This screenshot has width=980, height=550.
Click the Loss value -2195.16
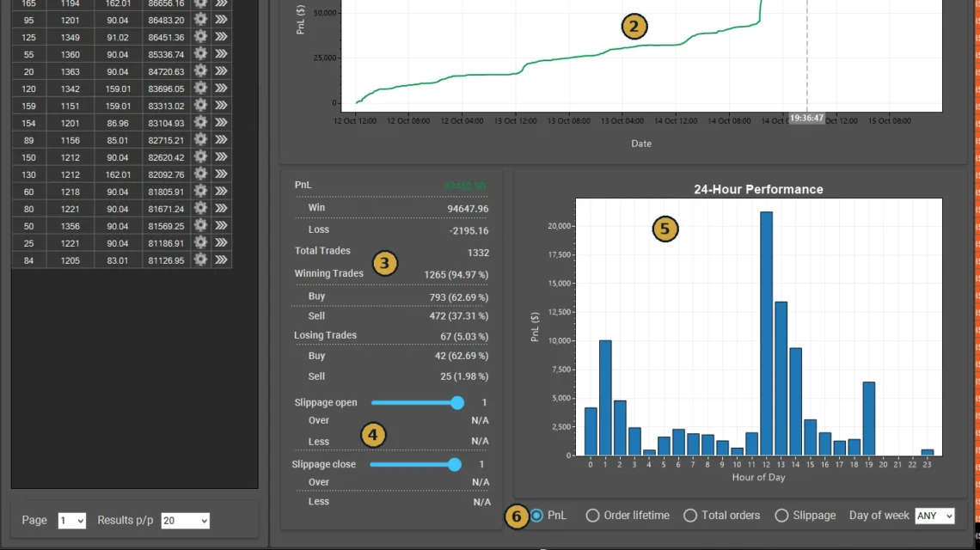pyautogui.click(x=469, y=230)
